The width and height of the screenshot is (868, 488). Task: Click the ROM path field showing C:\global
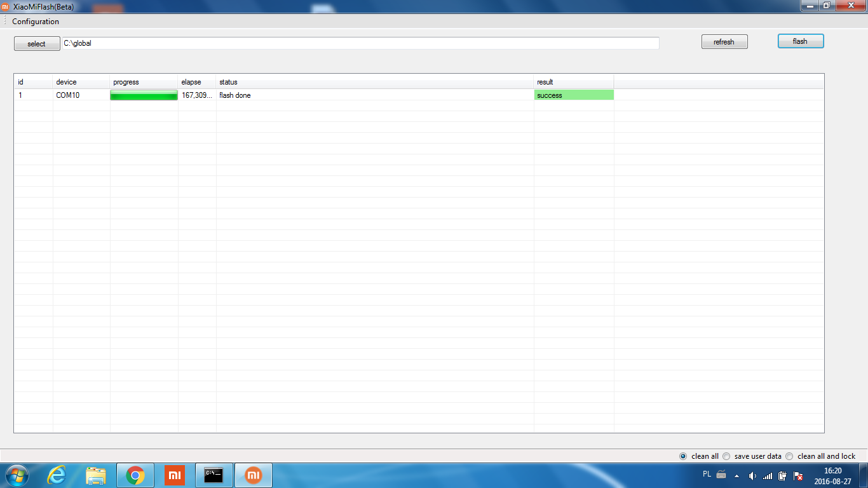point(360,43)
